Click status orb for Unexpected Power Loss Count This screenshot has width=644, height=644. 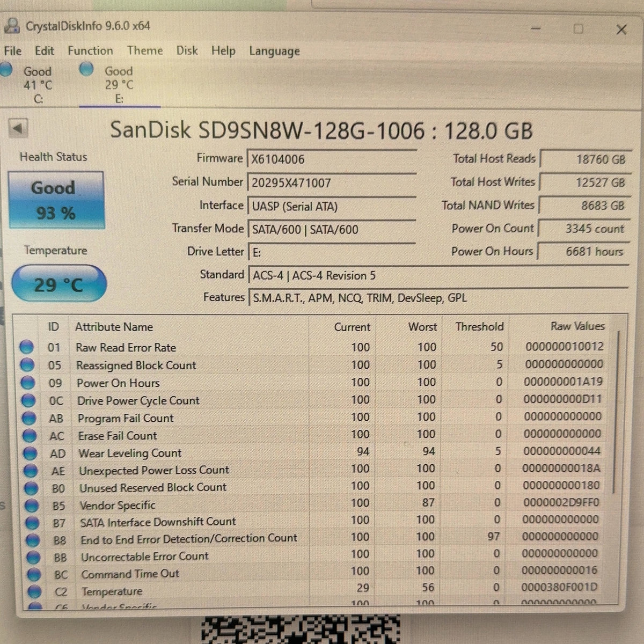click(x=31, y=471)
